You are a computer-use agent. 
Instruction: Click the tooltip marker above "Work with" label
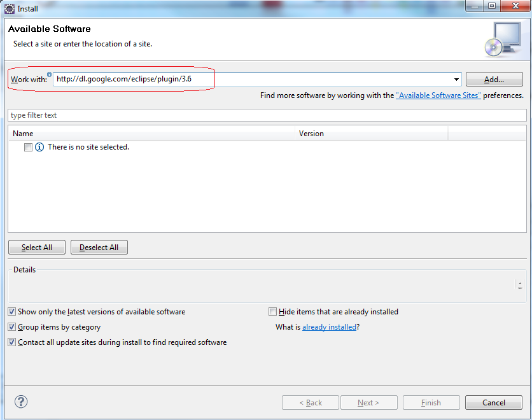pyautogui.click(x=49, y=74)
